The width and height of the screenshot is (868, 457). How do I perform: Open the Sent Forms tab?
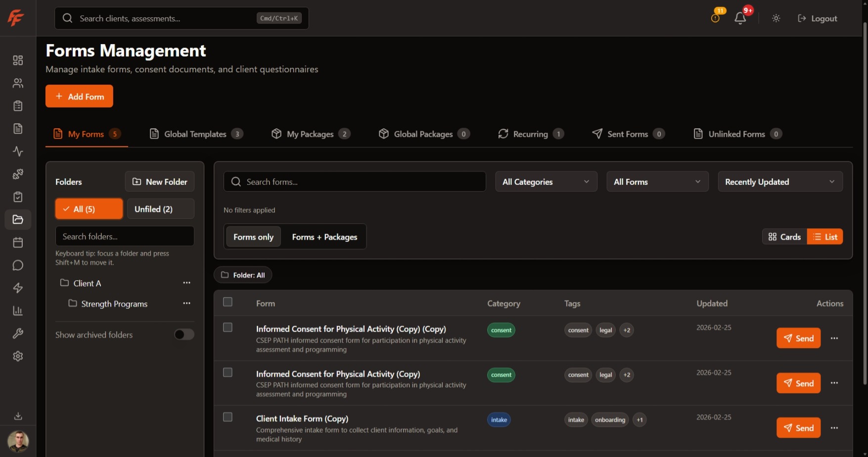click(x=628, y=134)
